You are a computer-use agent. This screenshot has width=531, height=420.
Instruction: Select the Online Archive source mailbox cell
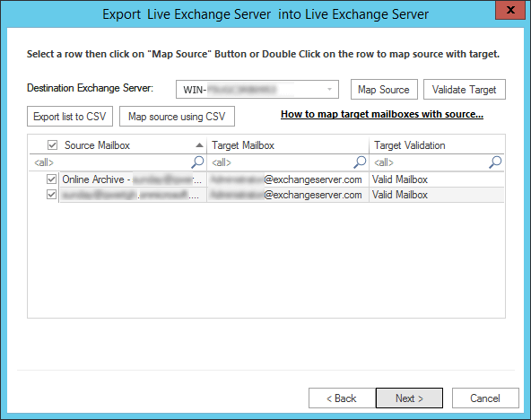pyautogui.click(x=133, y=179)
